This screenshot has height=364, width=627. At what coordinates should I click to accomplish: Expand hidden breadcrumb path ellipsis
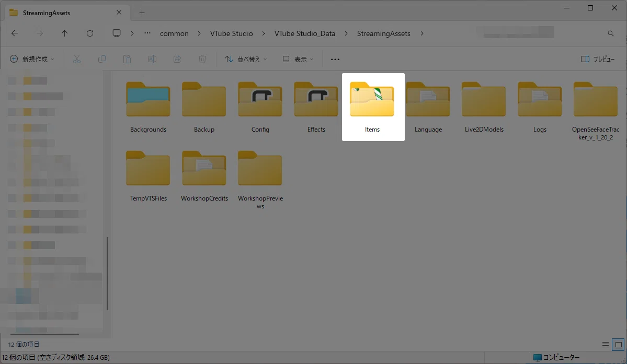(x=147, y=33)
